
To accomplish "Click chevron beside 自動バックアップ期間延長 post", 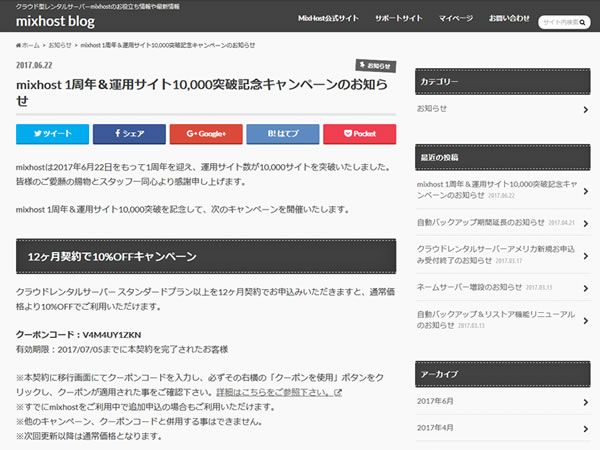I will pyautogui.click(x=586, y=223).
